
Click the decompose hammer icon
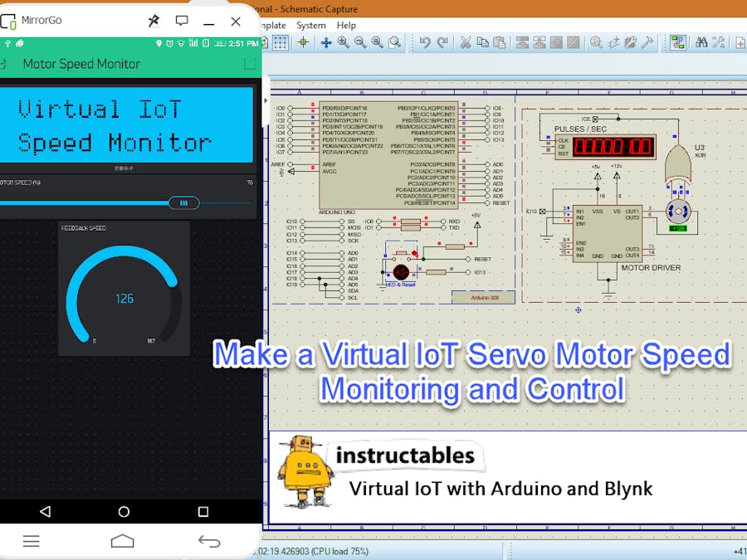click(647, 43)
